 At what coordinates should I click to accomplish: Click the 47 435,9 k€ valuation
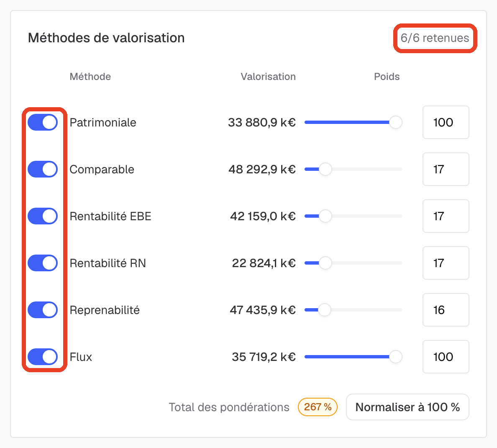[263, 310]
